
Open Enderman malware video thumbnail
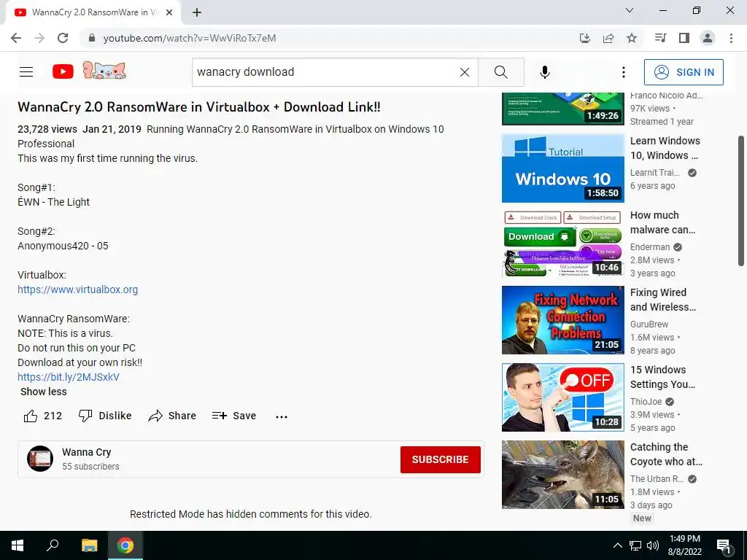point(562,244)
